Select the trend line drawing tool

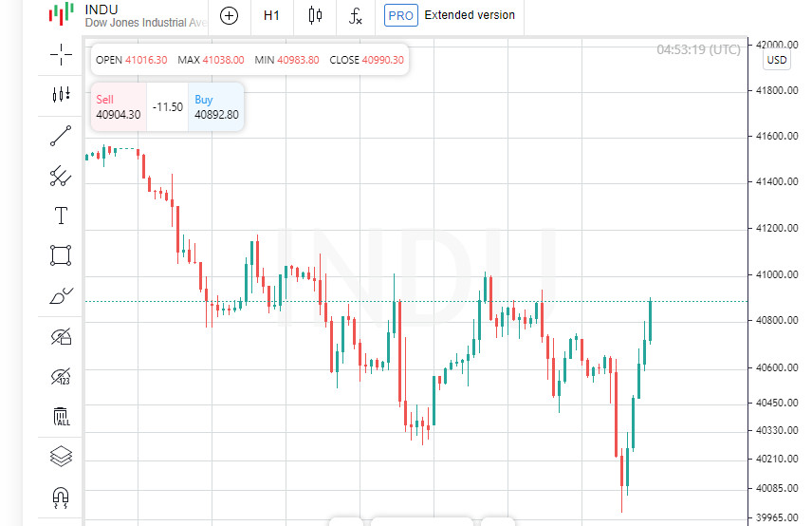point(61,136)
